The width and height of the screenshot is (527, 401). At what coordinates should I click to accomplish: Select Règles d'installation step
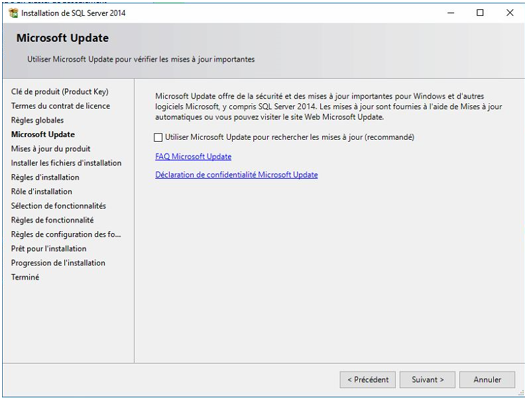pos(45,177)
